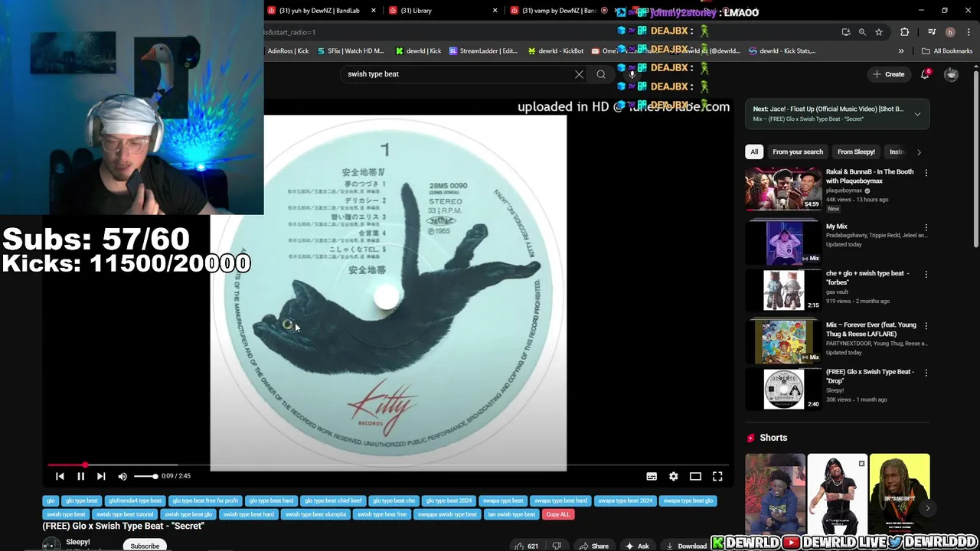This screenshot has height=551, width=980.
Task: Open the 'My Mix' playlist thumbnail
Action: (783, 243)
